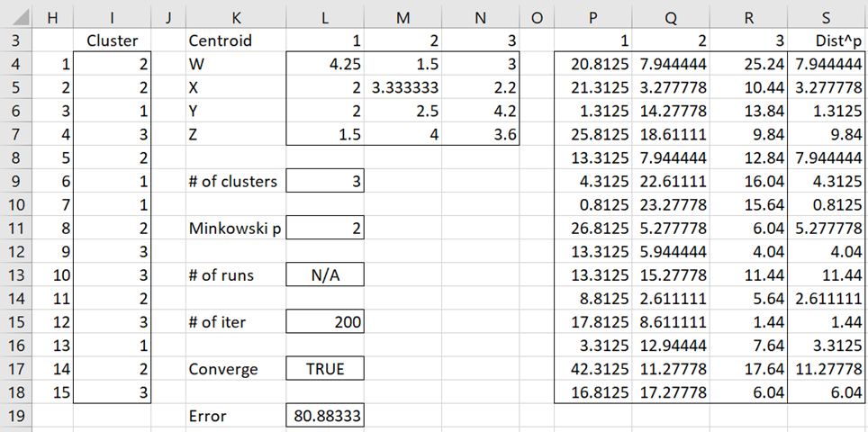Select centroid W value 4.25

coord(325,64)
